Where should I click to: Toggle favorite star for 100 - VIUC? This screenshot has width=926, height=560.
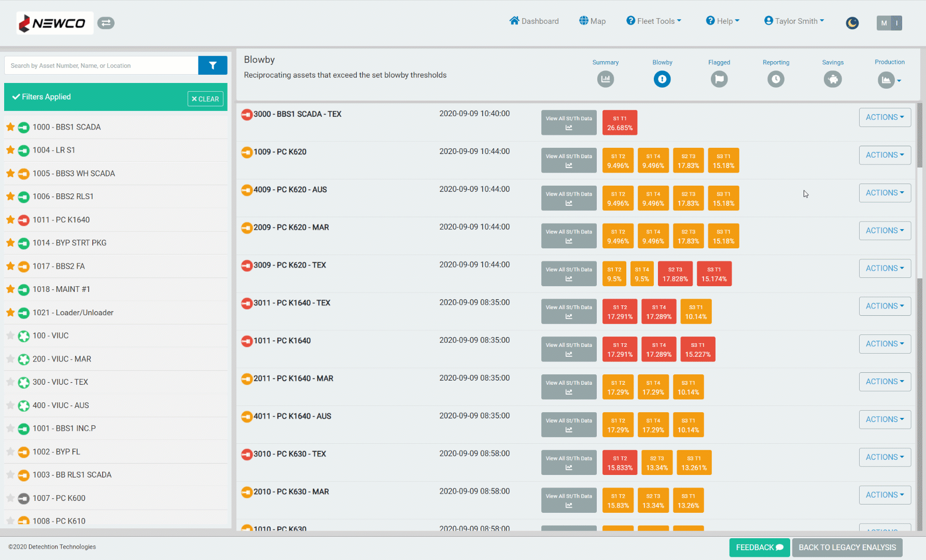(x=10, y=335)
